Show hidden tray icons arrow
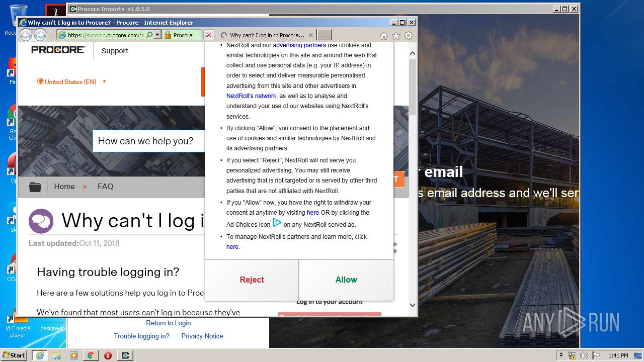Viewport: 644px width, 362px height. pyautogui.click(x=562, y=355)
